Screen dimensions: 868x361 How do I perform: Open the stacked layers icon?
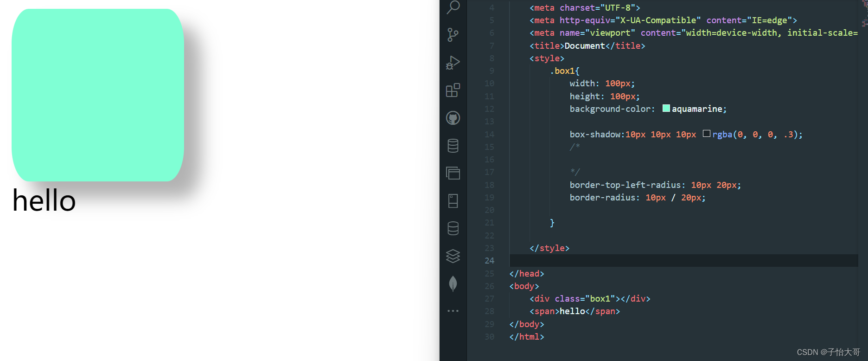click(x=453, y=256)
